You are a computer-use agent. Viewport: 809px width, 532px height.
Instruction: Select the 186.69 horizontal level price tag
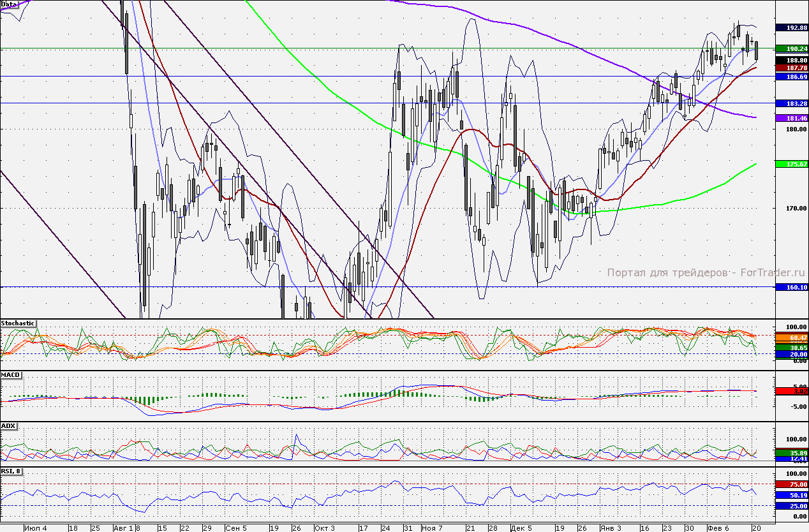point(791,76)
